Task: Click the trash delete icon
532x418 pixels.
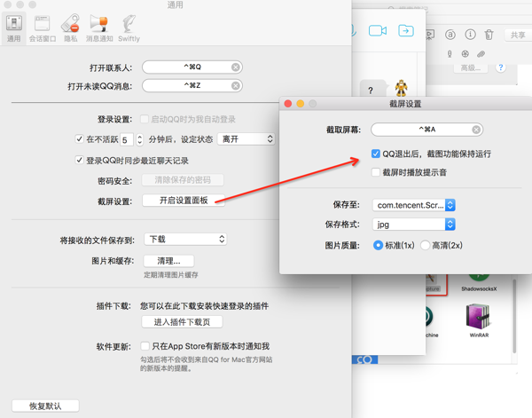Action: click(x=489, y=35)
